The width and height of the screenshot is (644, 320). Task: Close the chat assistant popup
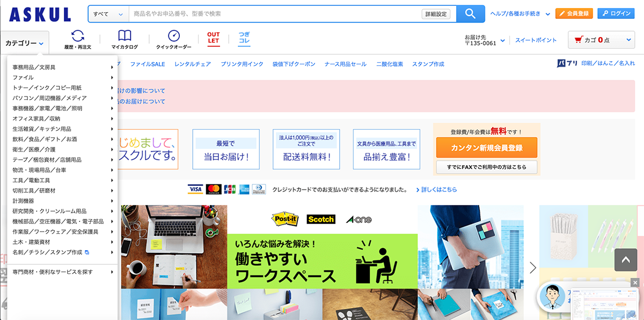635,282
